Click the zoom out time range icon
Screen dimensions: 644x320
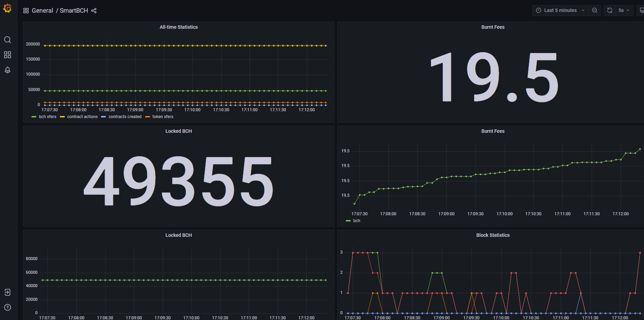point(595,10)
